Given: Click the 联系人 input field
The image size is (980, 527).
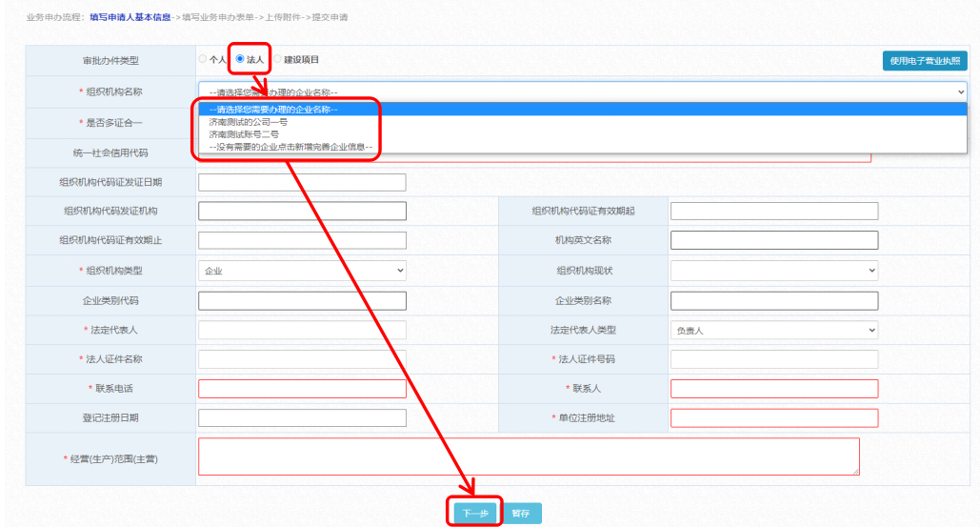Looking at the screenshot, I should (x=774, y=389).
